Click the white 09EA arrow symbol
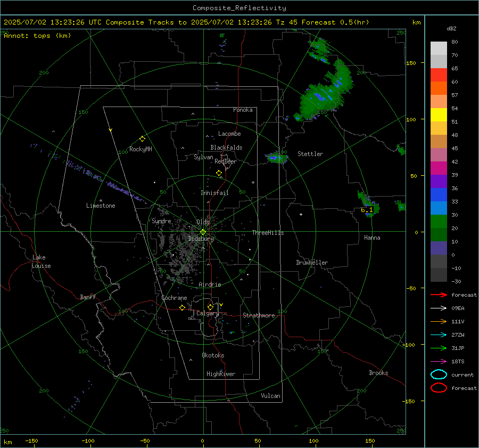This screenshot has width=479, height=448. tap(439, 308)
